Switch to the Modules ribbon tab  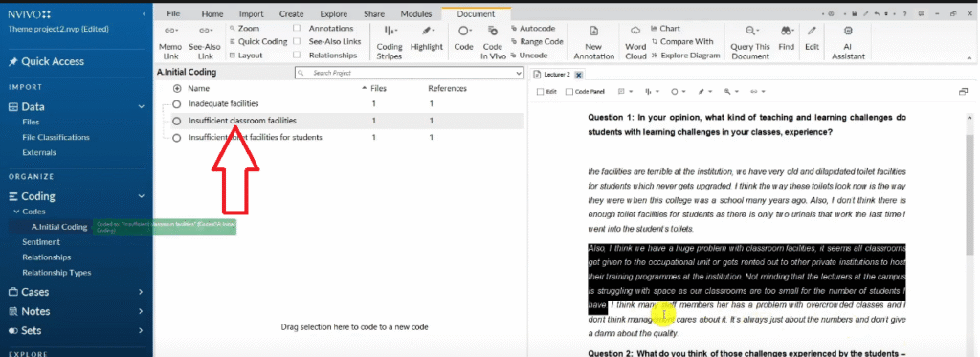point(416,13)
